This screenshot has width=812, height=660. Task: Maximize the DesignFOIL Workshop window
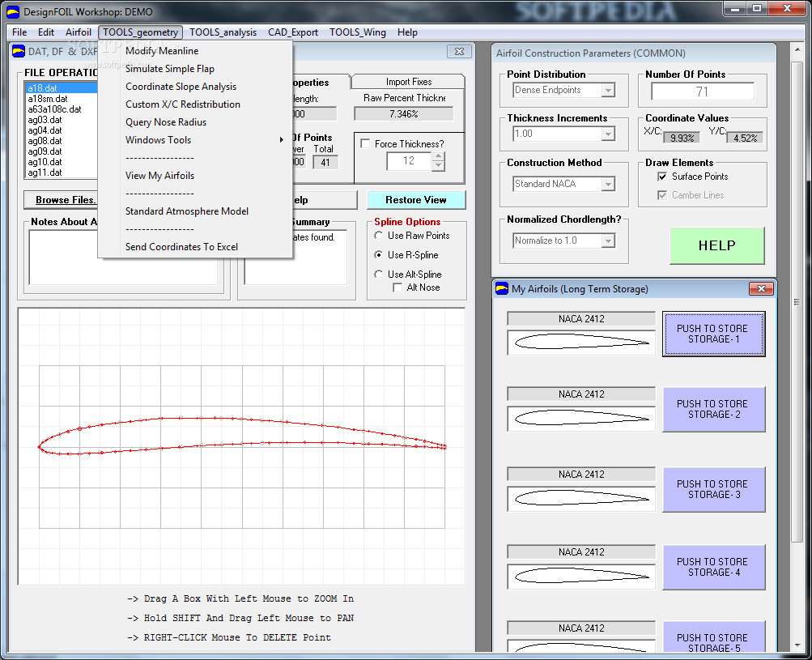pyautogui.click(x=757, y=8)
